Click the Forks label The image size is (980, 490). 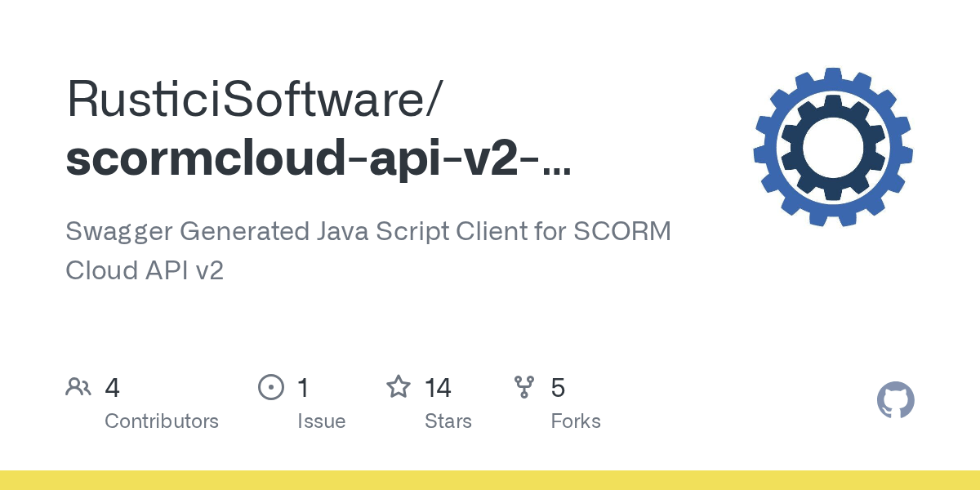pos(576,421)
